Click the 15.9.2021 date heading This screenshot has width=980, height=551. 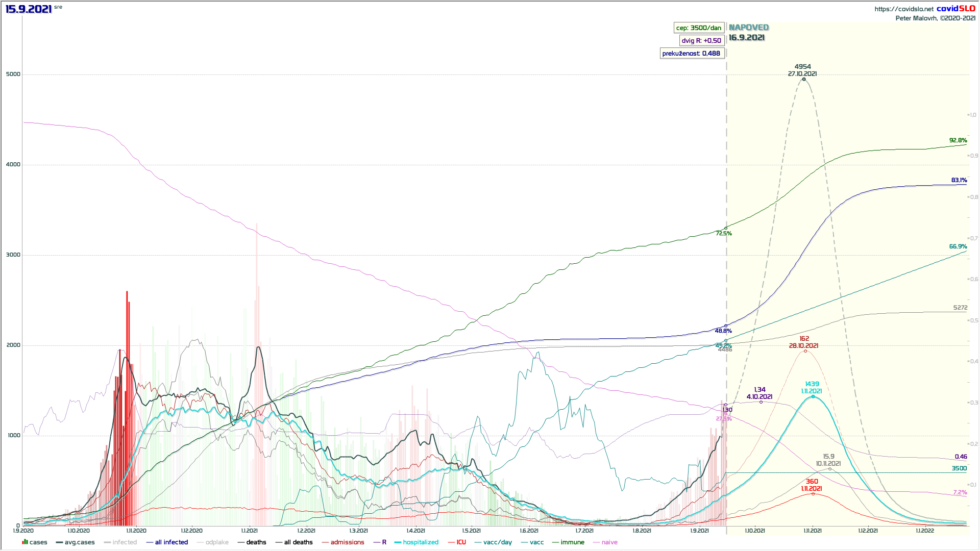point(29,9)
